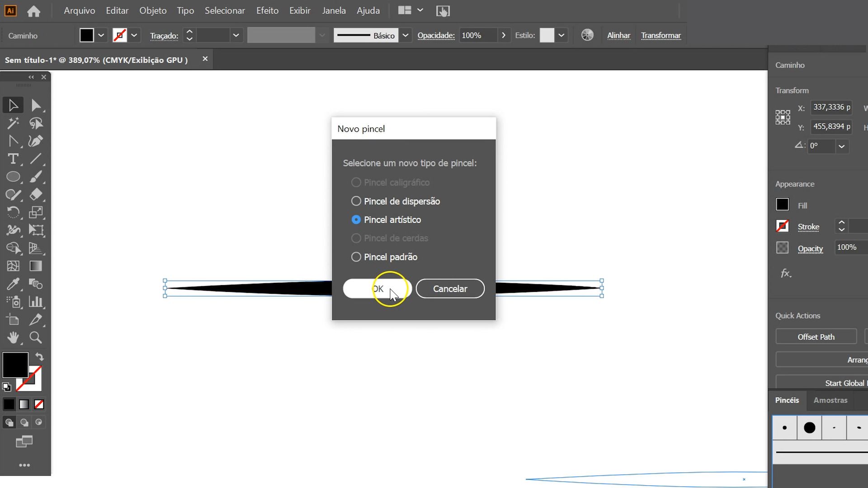868x488 pixels.
Task: Select the Slice tool
Action: coord(36,320)
